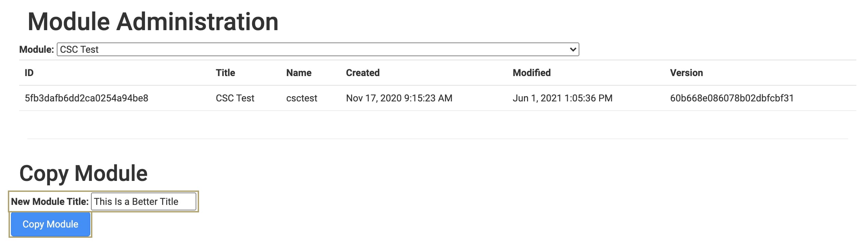This screenshot has height=246, width=868.
Task: Open the Module dropdown selector
Action: click(318, 49)
